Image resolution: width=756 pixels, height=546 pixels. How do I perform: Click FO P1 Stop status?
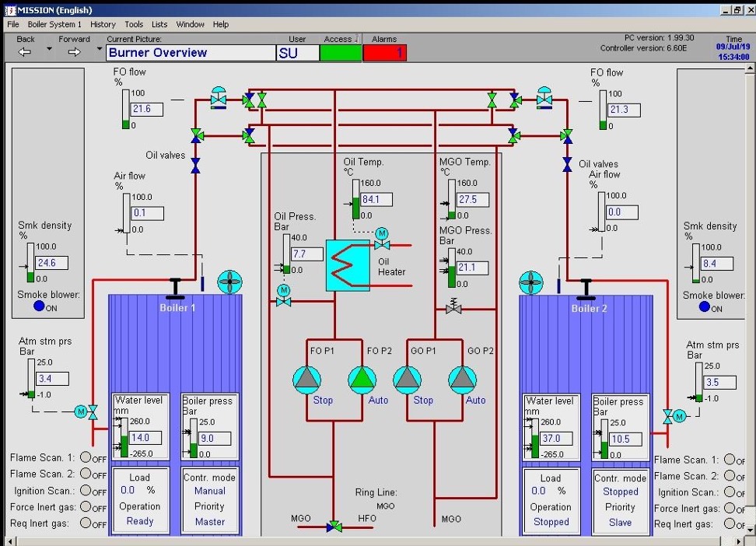pos(323,400)
